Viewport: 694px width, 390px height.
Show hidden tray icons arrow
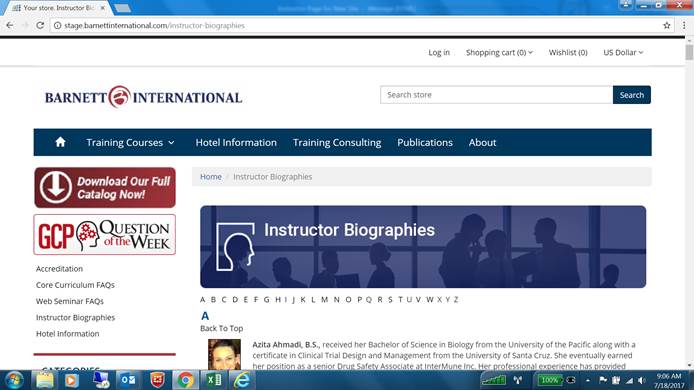pyautogui.click(x=588, y=380)
